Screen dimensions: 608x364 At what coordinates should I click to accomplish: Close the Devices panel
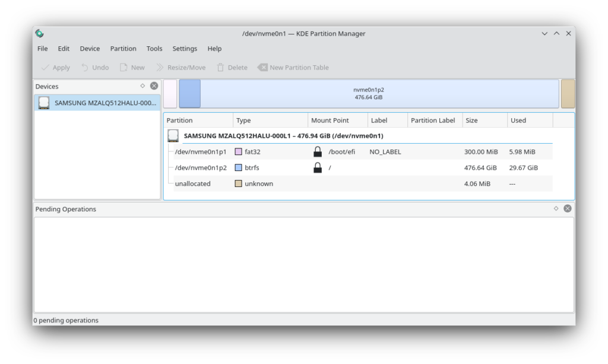(154, 86)
